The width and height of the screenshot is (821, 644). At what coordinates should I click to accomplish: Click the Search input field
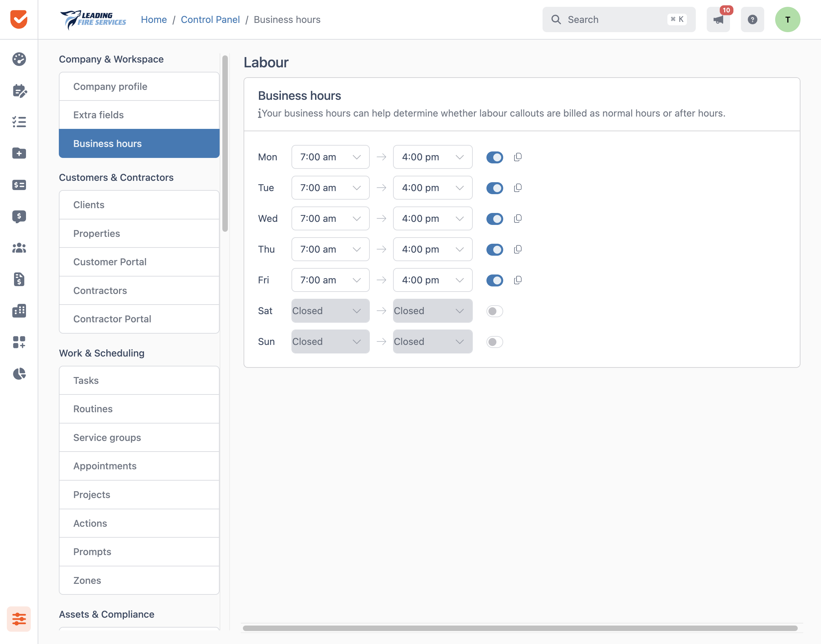619,19
